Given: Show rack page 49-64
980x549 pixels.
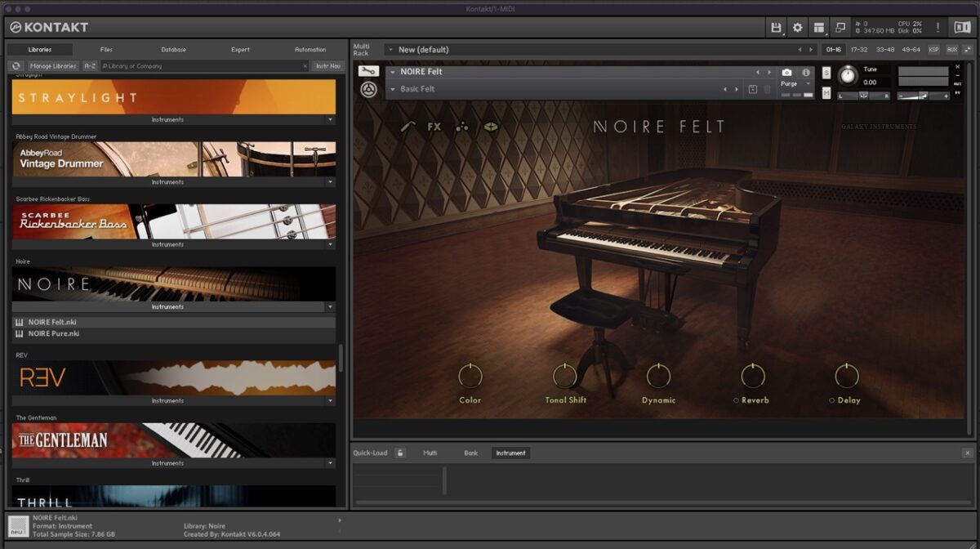Looking at the screenshot, I should click(x=911, y=50).
